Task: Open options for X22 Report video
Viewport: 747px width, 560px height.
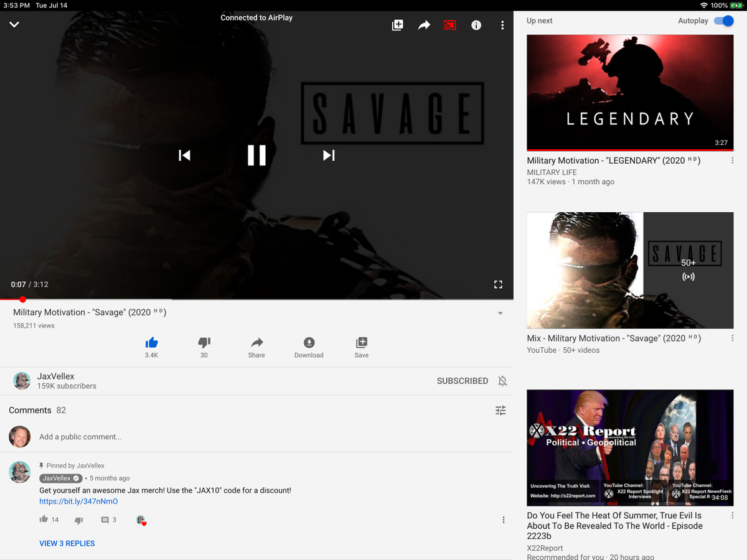Action: click(732, 516)
